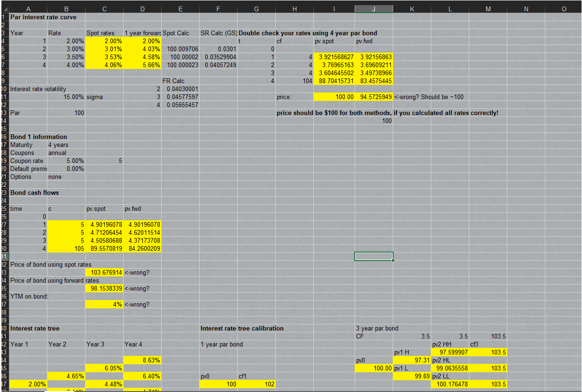Select cell containing 84.2600209
The image size is (582, 392).
142,248
